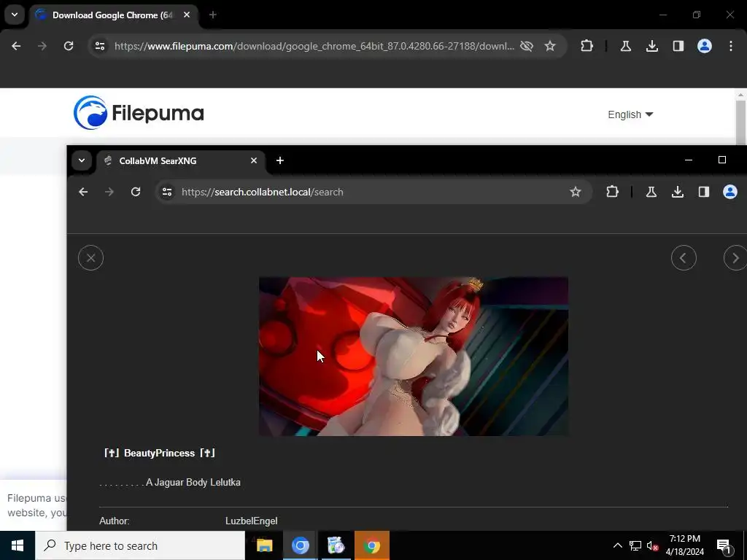The width and height of the screenshot is (747, 560).
Task: Open profile avatar in SearXNG window
Action: point(729,192)
